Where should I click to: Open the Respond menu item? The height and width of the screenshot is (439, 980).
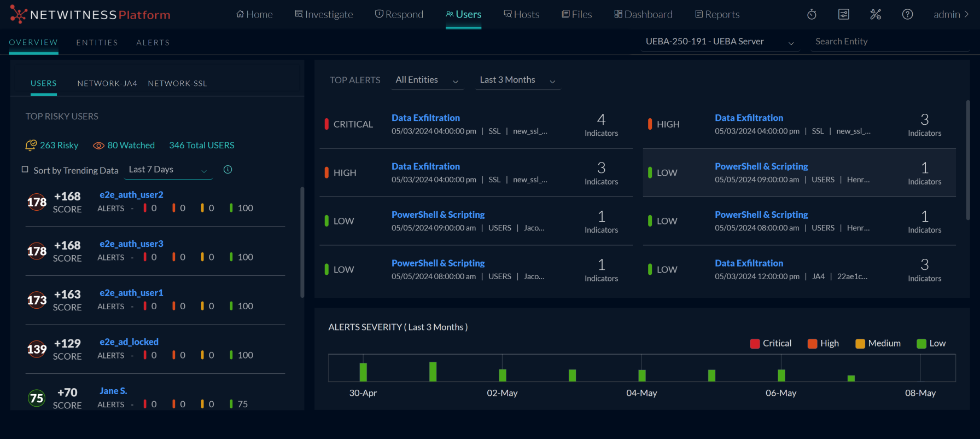click(399, 14)
